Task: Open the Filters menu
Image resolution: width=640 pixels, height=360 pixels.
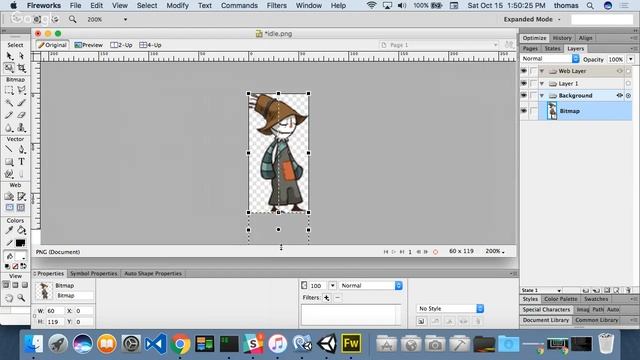Action: tap(276, 5)
